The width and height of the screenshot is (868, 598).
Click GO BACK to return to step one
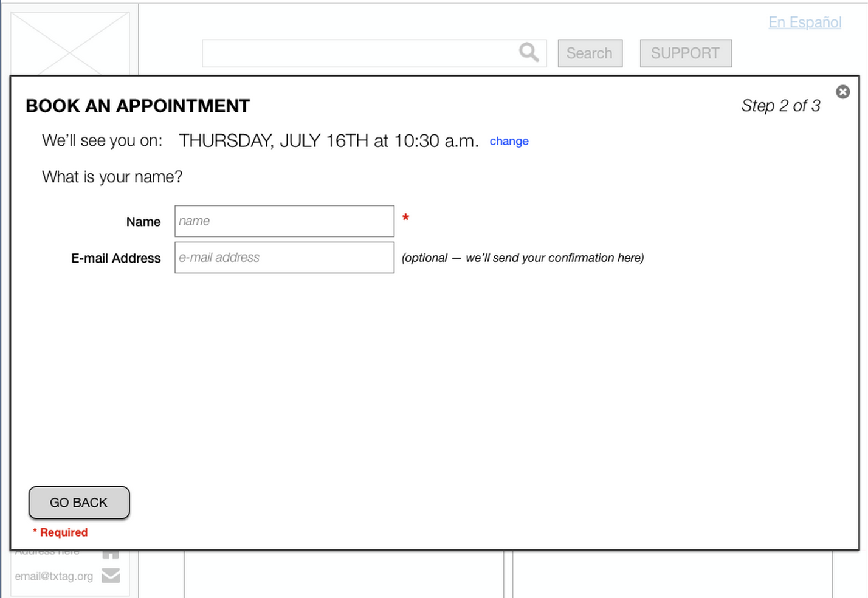[78, 503]
